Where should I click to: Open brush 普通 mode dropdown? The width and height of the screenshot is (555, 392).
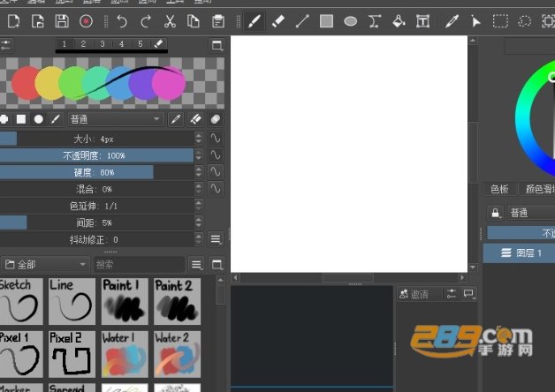pos(116,119)
